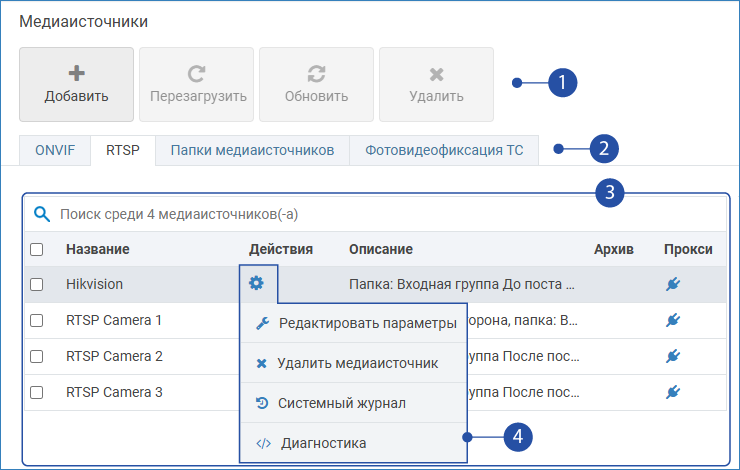Switch to the ONVIF tab
740x470 pixels.
[x=55, y=151]
